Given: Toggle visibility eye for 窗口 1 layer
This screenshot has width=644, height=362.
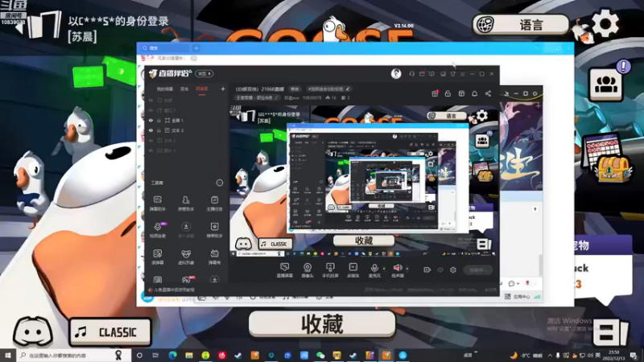Looking at the screenshot, I should pos(151,110).
